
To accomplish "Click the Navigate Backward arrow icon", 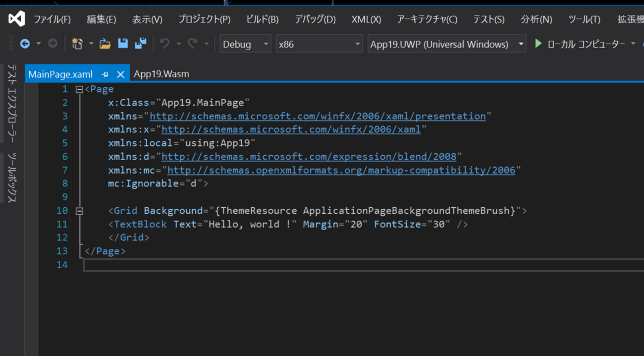I will [25, 44].
